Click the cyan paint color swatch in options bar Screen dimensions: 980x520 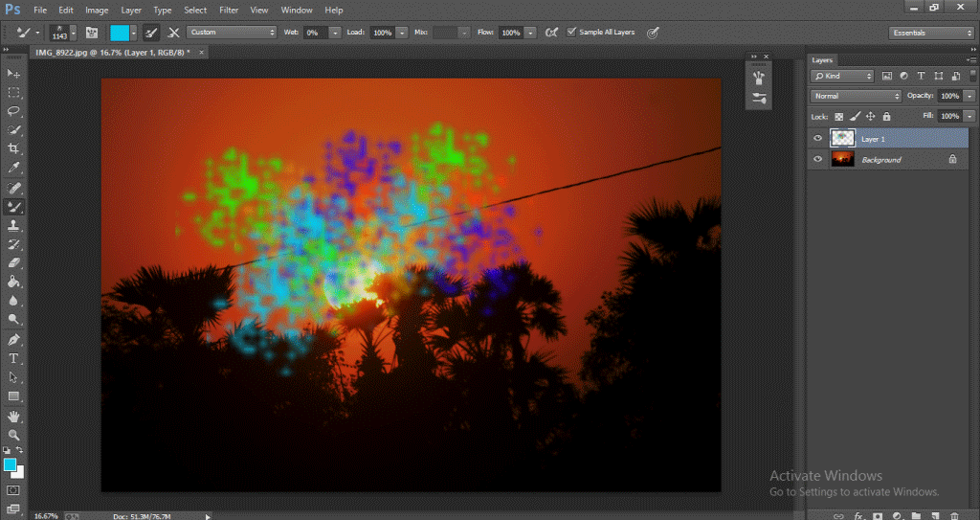[x=120, y=32]
